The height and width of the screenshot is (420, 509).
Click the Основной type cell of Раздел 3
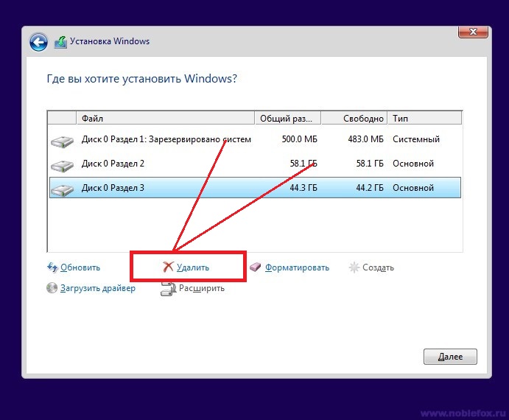(x=413, y=188)
